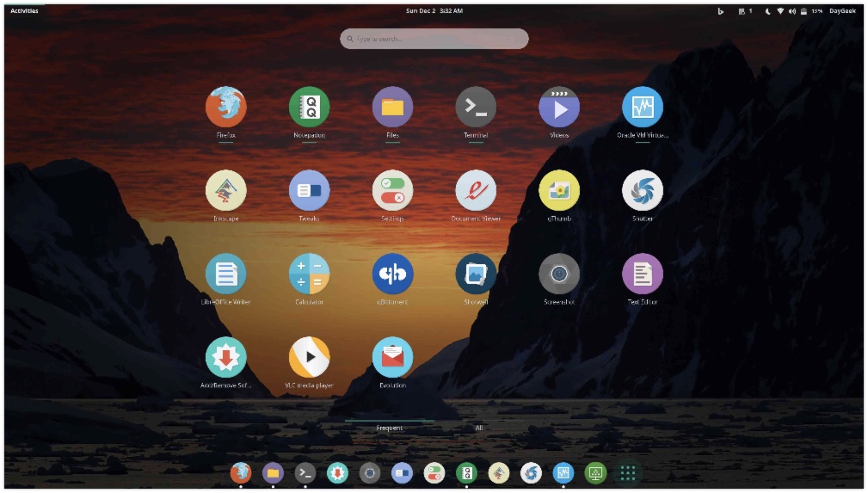Launch LibreOffice Writer
868x493 pixels.
(x=225, y=274)
